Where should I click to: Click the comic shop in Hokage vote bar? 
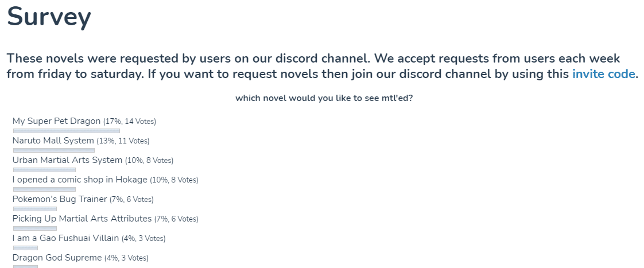44,189
